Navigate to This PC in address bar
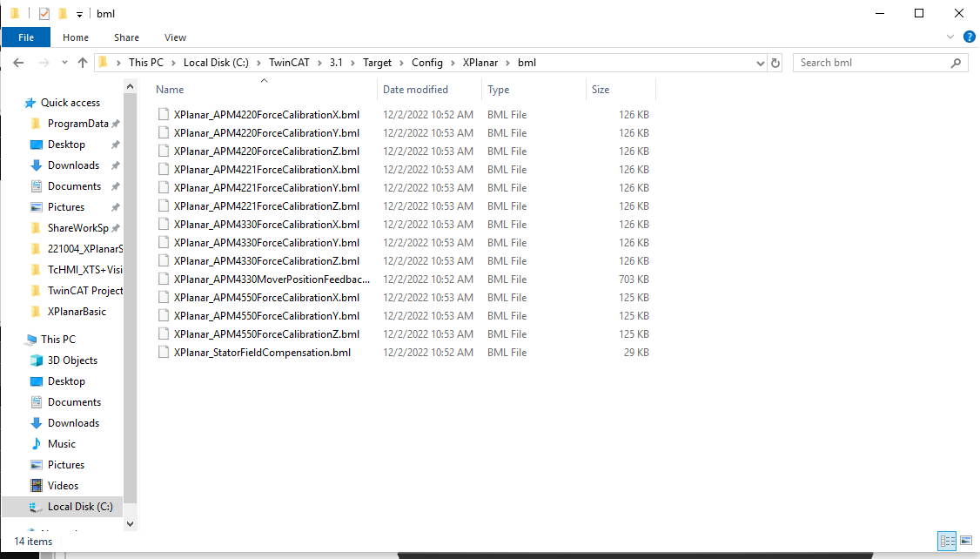This screenshot has width=980, height=559. pos(145,63)
